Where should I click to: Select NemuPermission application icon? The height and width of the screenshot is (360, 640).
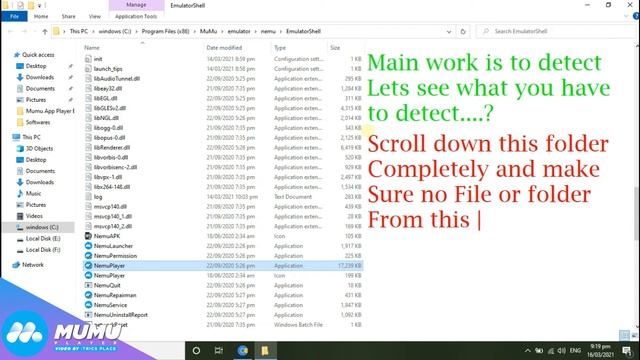tap(88, 256)
